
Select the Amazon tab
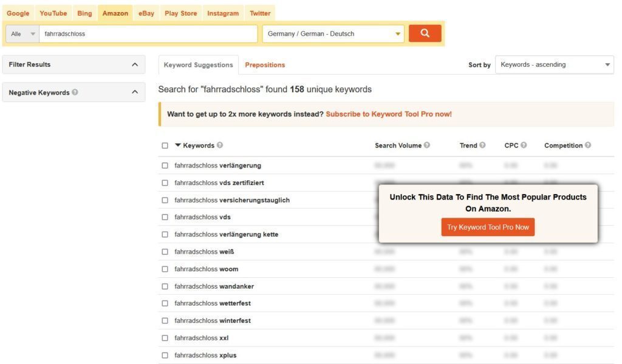115,13
